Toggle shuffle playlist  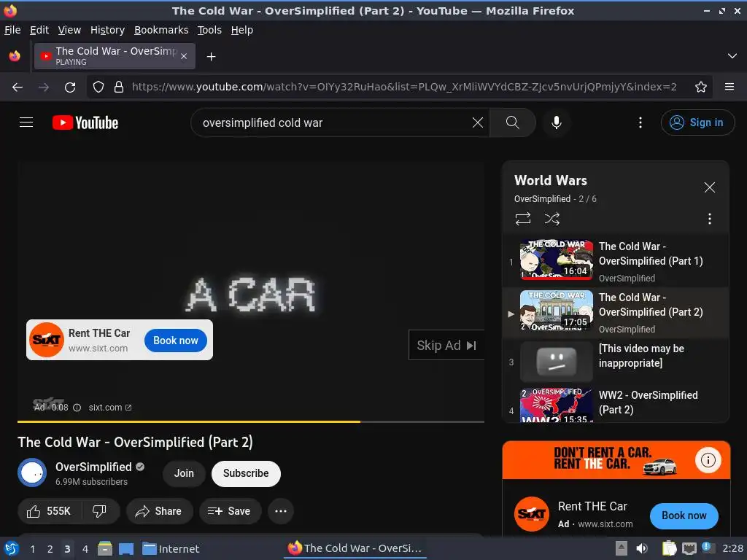point(551,219)
